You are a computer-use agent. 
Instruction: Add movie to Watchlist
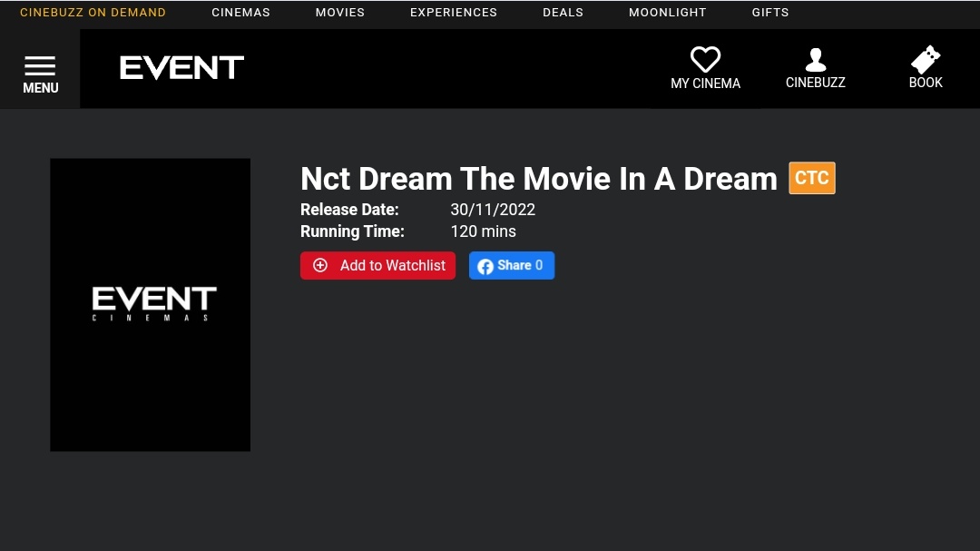[x=377, y=265]
